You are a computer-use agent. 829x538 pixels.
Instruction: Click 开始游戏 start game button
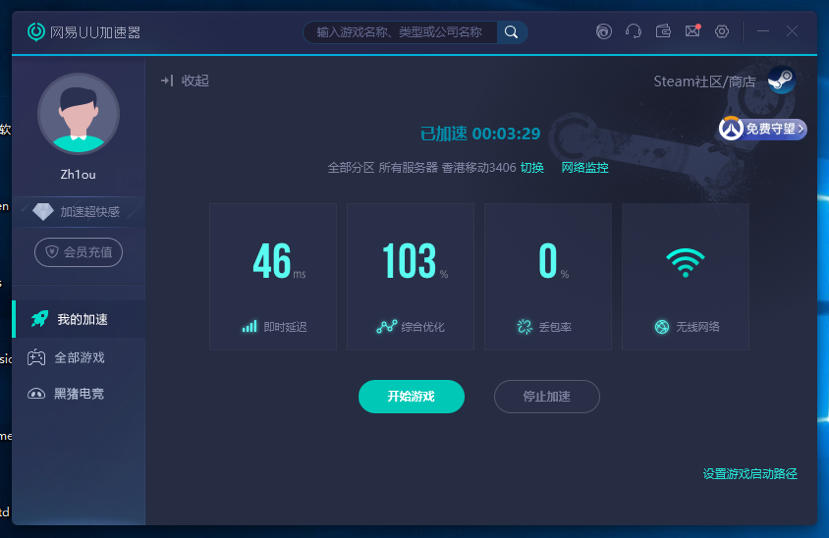point(411,396)
